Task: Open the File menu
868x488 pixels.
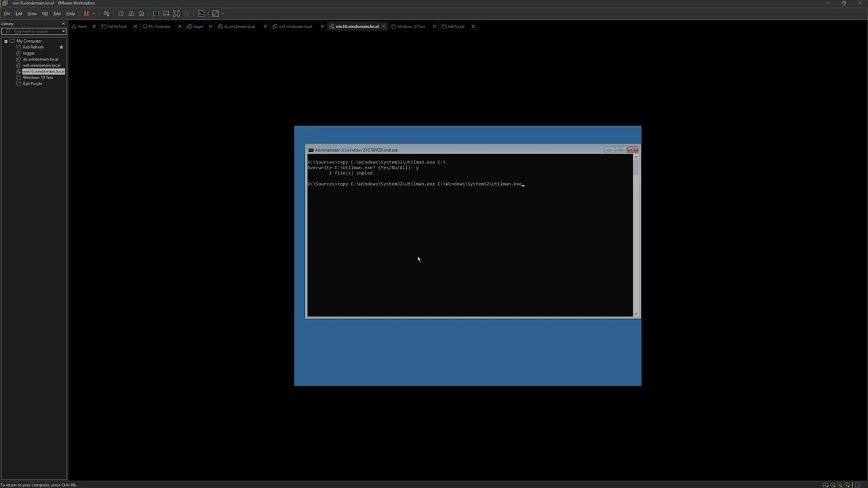Action: tap(7, 14)
